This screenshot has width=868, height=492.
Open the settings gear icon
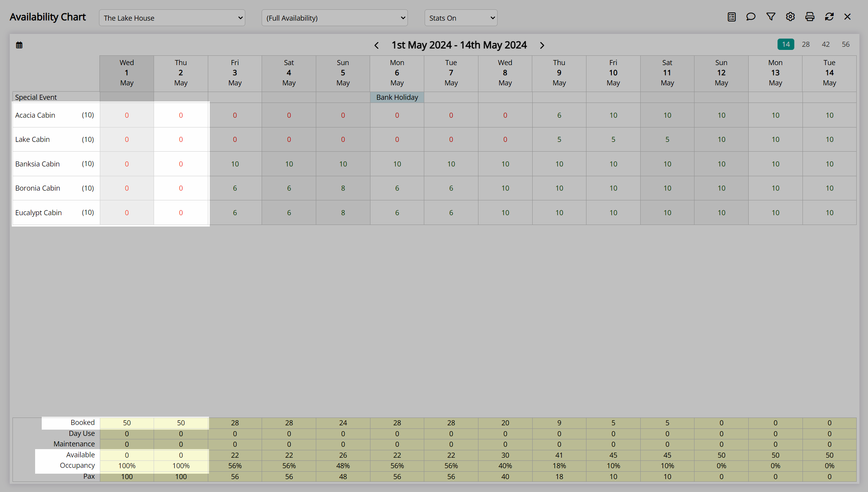tap(790, 17)
